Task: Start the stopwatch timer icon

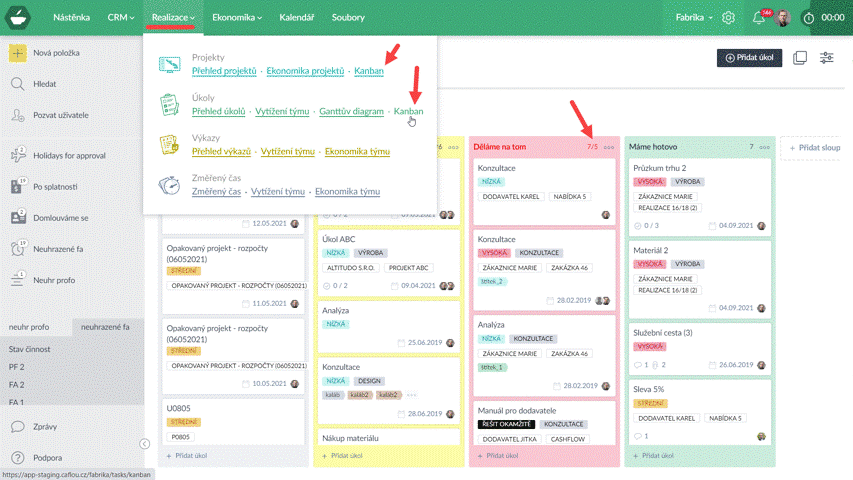Action: point(808,18)
